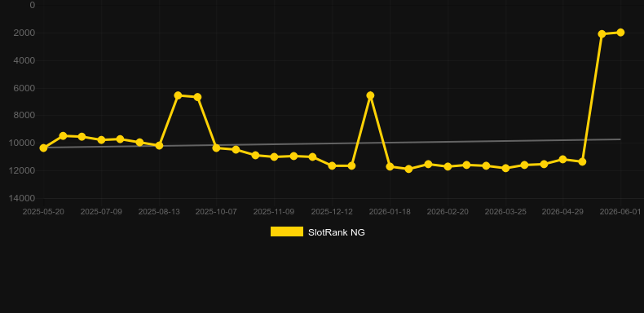Select the final data point at 2026-06-01
Image resolution: width=644 pixels, height=313 pixels.
point(620,33)
